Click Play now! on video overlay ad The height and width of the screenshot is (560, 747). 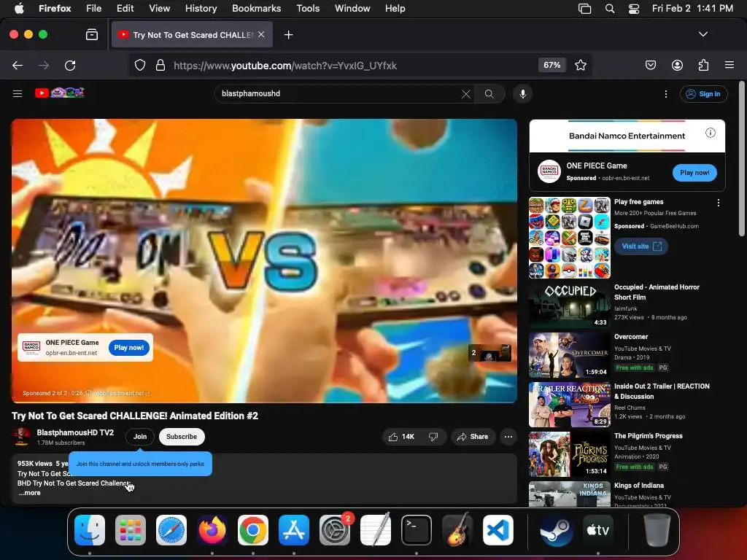[x=128, y=348]
